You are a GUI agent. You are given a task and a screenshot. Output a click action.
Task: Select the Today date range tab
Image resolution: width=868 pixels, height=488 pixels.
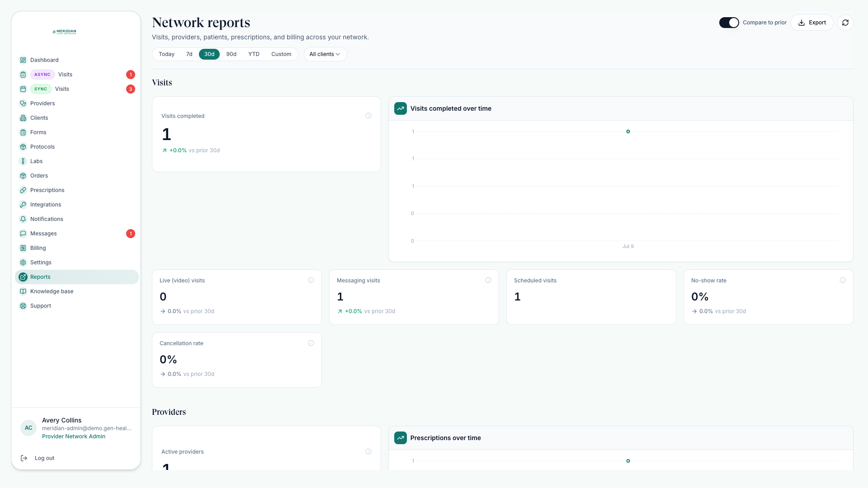(166, 54)
